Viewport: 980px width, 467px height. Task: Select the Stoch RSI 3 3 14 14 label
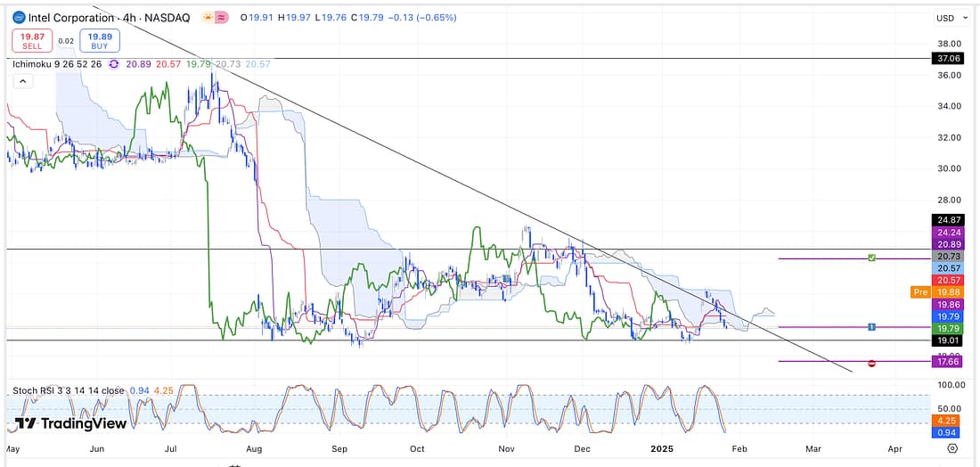click(67, 390)
